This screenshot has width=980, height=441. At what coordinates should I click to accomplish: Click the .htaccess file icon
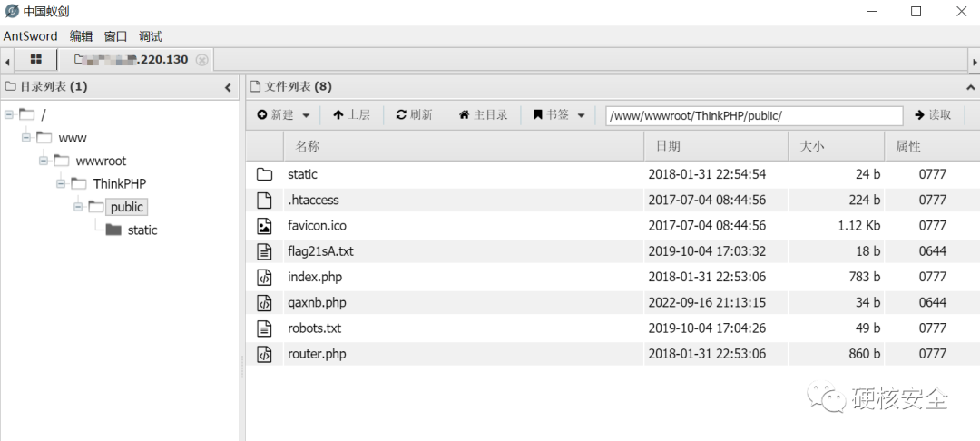click(265, 201)
